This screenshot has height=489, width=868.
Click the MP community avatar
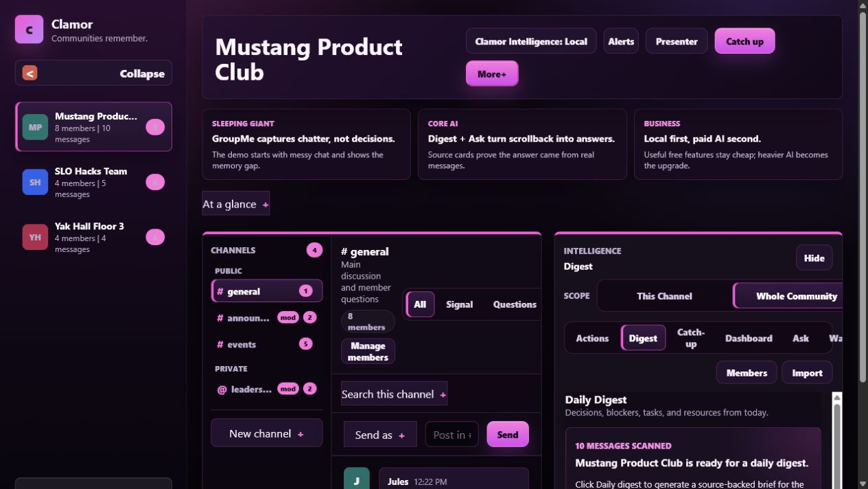(x=35, y=127)
